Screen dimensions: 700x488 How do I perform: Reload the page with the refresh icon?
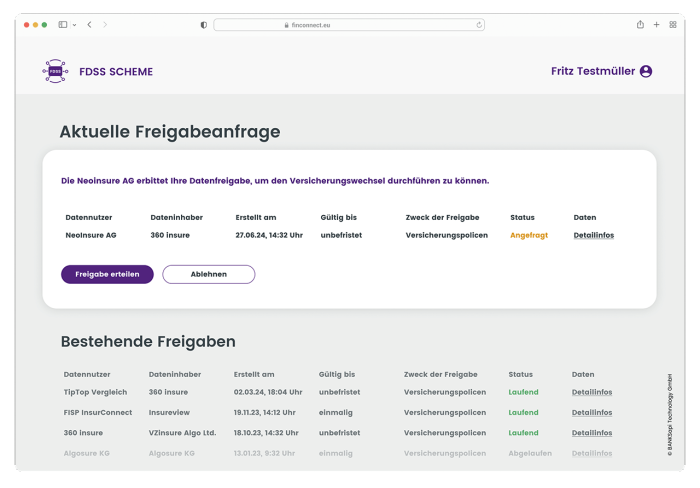[479, 25]
